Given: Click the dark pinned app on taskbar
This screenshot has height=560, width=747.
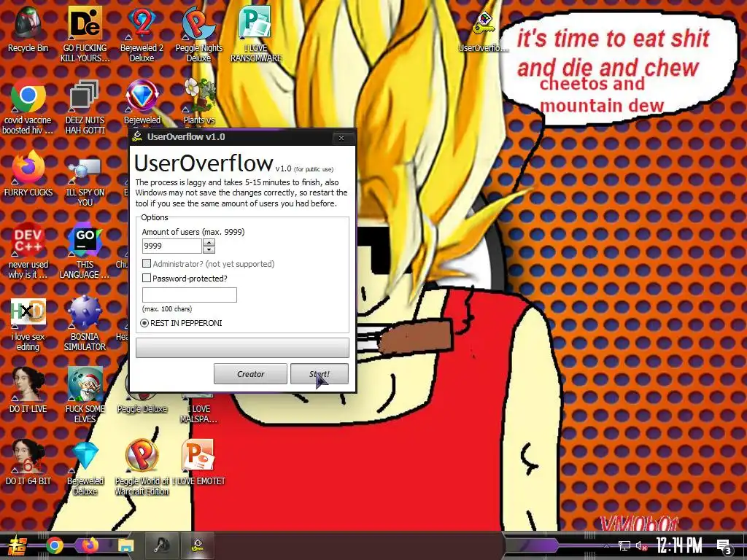Looking at the screenshot, I should tap(161, 545).
